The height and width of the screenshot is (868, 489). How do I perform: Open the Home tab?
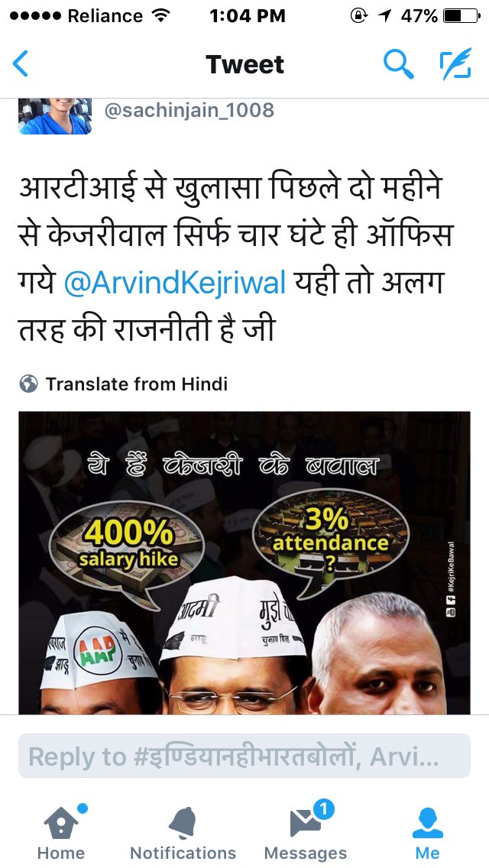[x=61, y=832]
